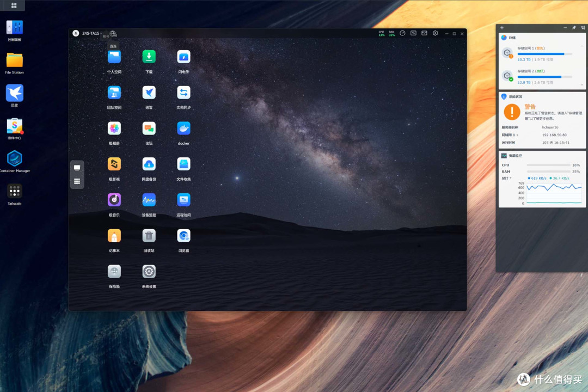
Task: Open the 团队空间 app
Action: coord(114,93)
